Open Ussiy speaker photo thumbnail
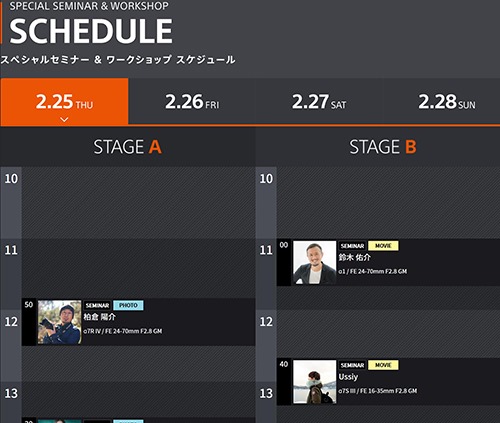The height and width of the screenshot is (423, 500). tap(315, 382)
